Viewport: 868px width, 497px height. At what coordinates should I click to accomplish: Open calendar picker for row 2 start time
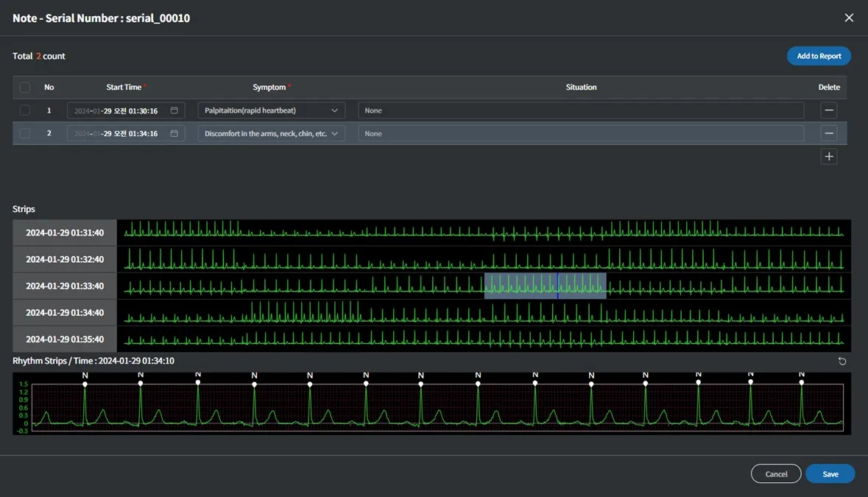(174, 133)
